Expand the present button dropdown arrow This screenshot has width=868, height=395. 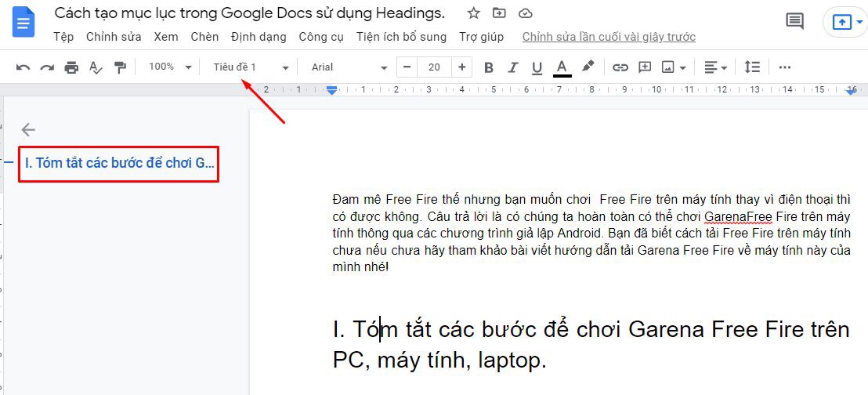[x=859, y=22]
